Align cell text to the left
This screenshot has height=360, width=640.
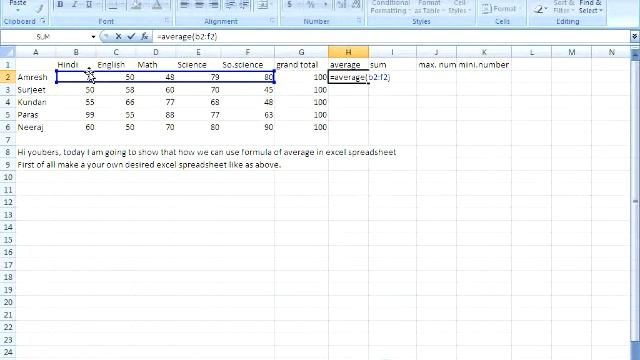[x=184, y=5]
